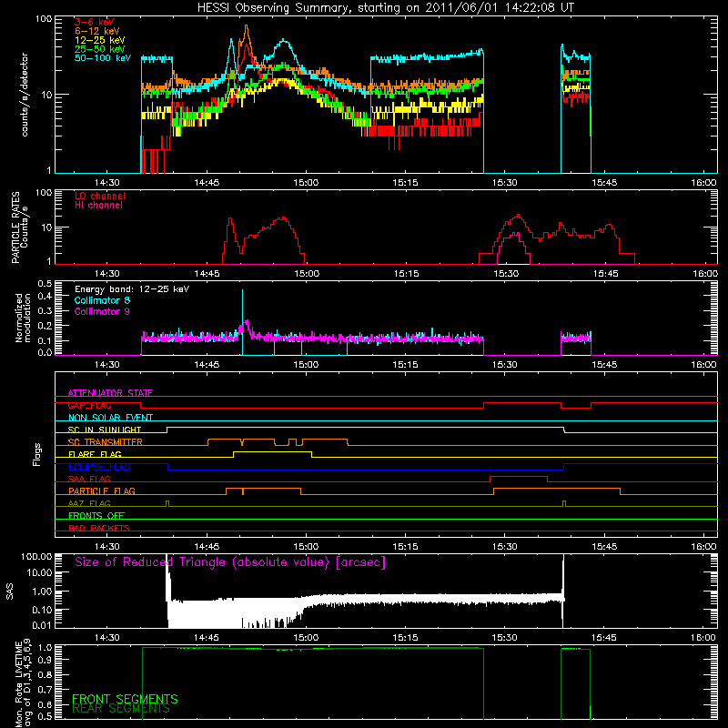Click the 'counts/s/detector' axis label

point(25,95)
